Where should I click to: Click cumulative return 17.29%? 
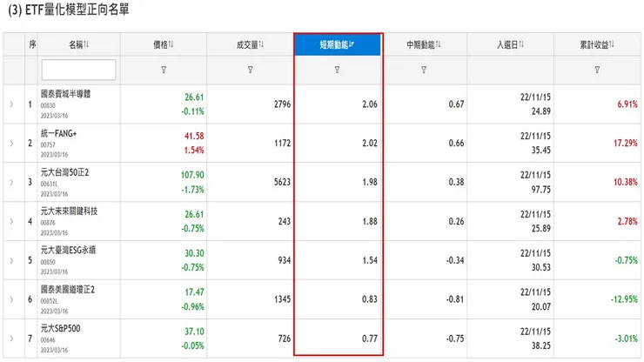pyautogui.click(x=626, y=144)
